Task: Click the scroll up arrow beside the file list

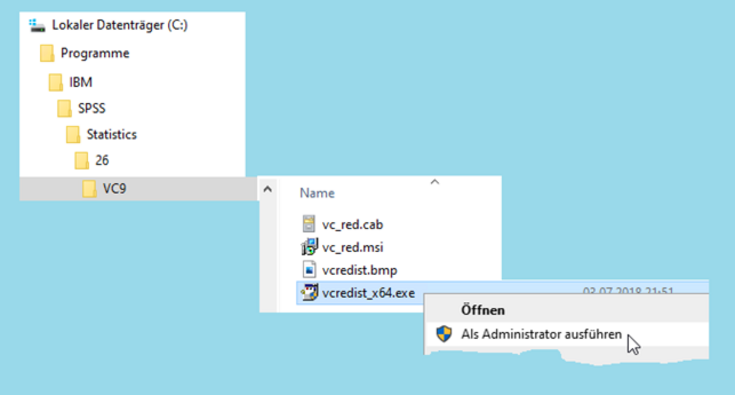Action: [x=268, y=189]
